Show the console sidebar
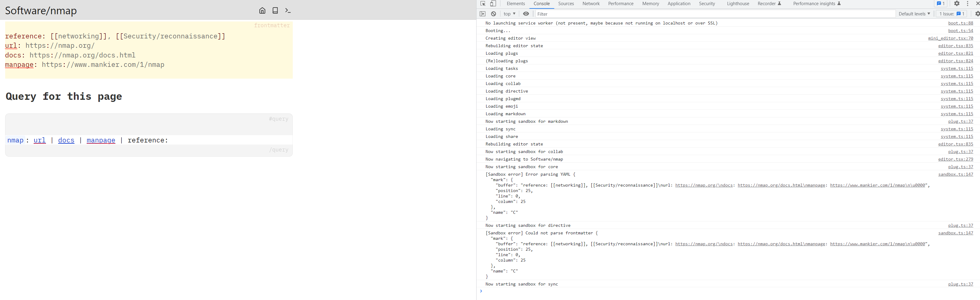Screen dimensions: 980x300 coord(482,14)
